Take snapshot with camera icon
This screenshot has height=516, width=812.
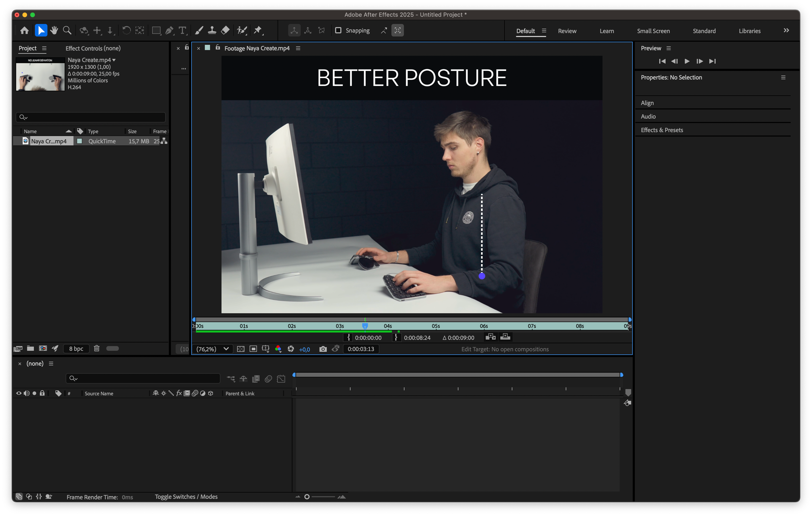pos(323,349)
